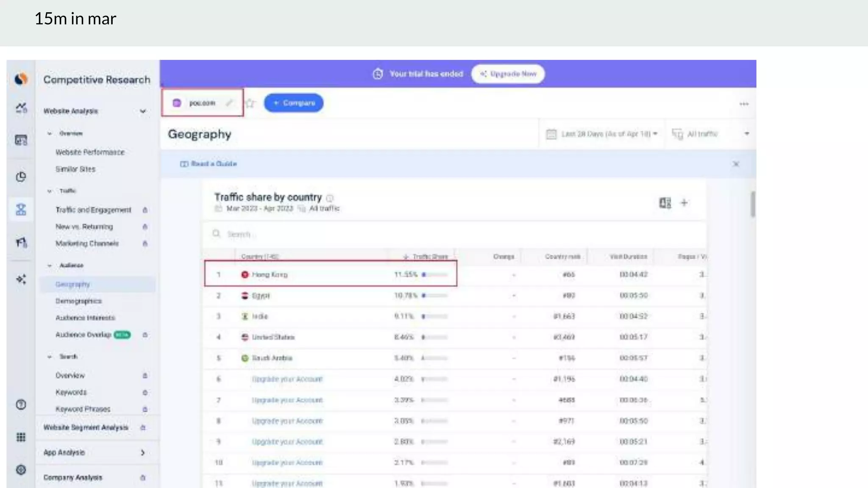The height and width of the screenshot is (488, 868).
Task: Open the three-dots more options menu
Action: (744, 104)
